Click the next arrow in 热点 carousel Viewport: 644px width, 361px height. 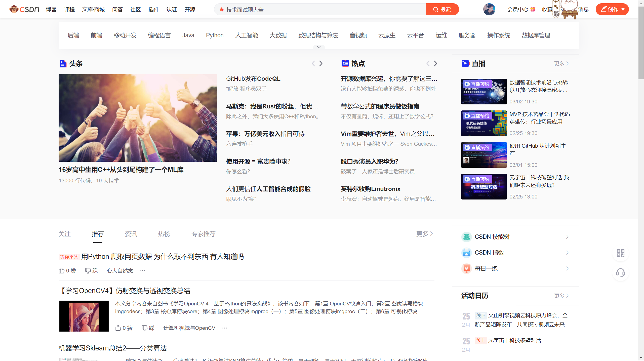tap(435, 64)
